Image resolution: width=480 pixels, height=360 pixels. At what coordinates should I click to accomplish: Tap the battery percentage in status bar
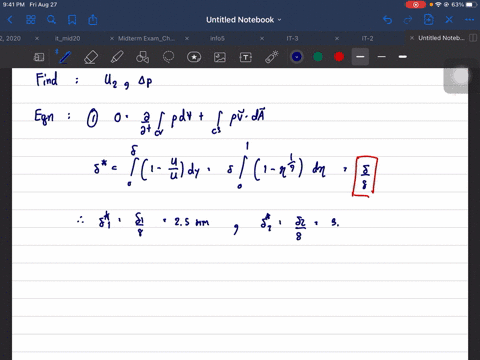click(457, 5)
